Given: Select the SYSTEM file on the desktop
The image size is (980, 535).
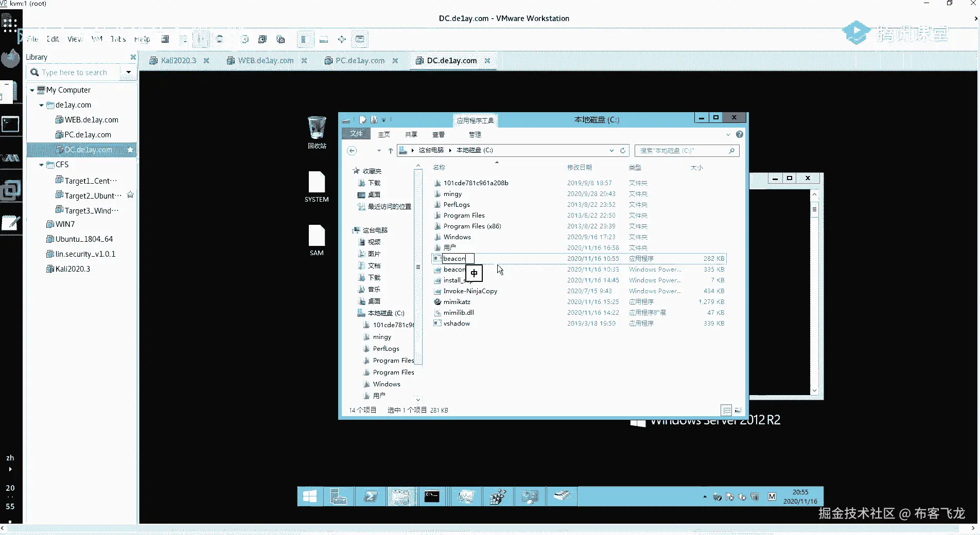Looking at the screenshot, I should (317, 187).
